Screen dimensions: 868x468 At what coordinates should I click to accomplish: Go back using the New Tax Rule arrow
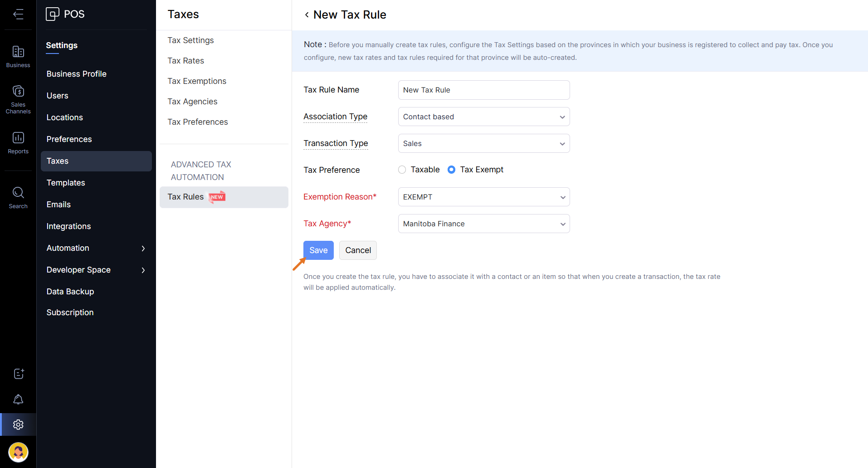point(307,15)
